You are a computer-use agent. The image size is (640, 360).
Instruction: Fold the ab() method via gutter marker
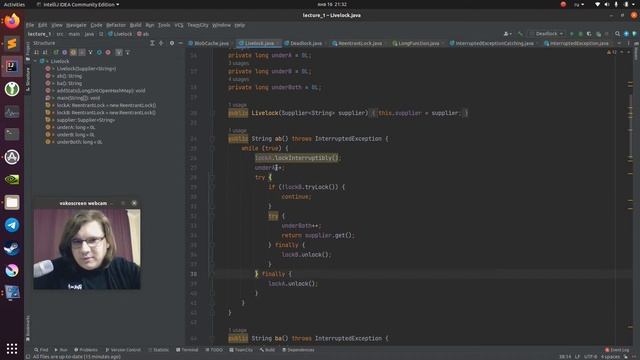tap(212, 139)
